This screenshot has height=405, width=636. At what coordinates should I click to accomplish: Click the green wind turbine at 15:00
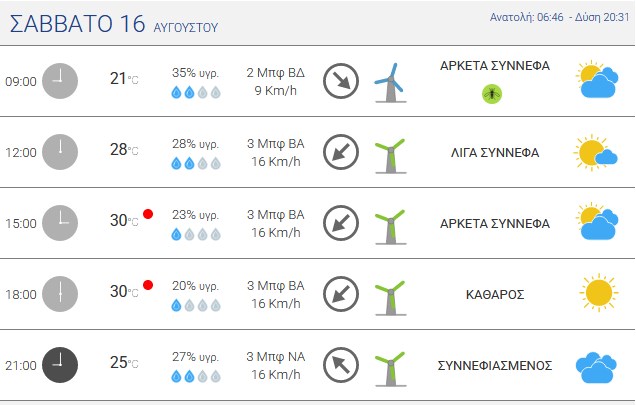click(x=390, y=224)
